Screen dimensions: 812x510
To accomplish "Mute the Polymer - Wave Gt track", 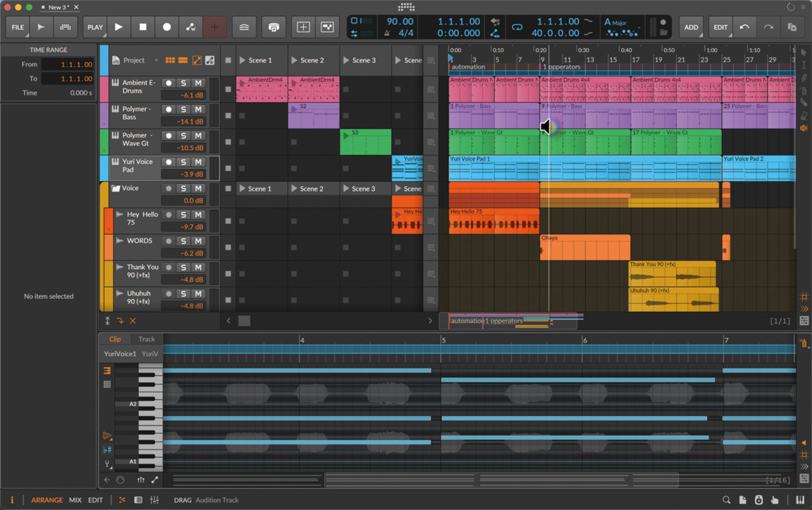I will click(198, 135).
